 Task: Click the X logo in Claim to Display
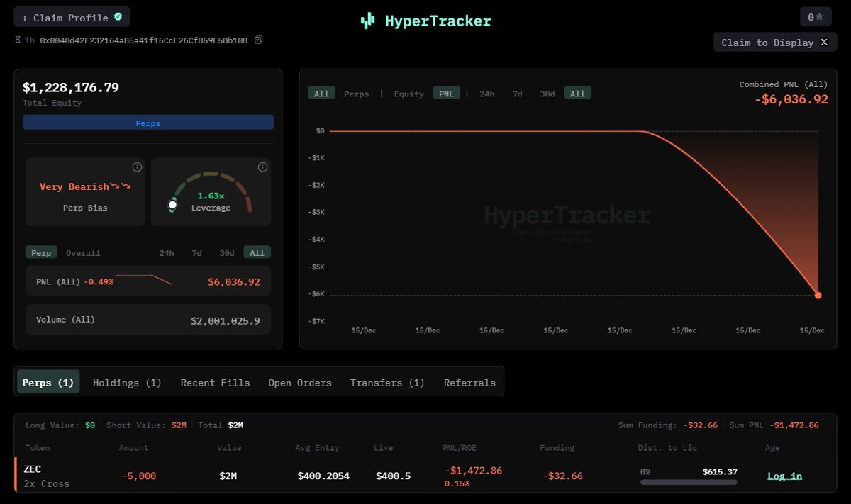pyautogui.click(x=824, y=43)
